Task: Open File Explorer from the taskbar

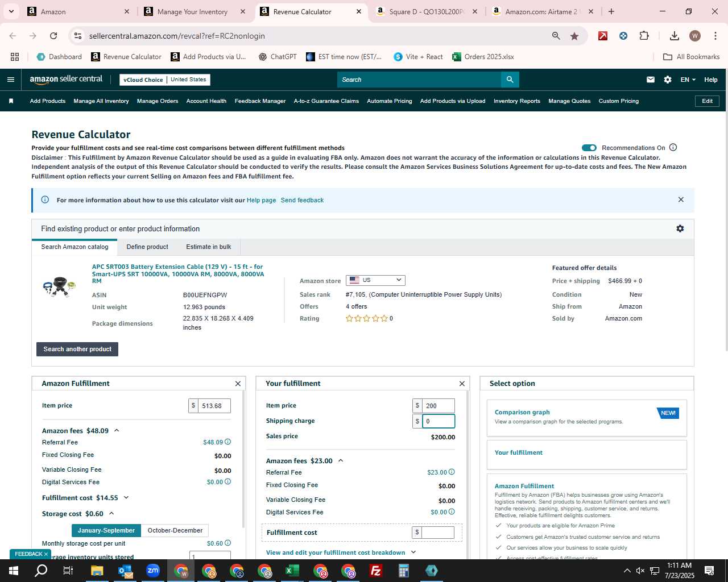Action: (x=97, y=571)
